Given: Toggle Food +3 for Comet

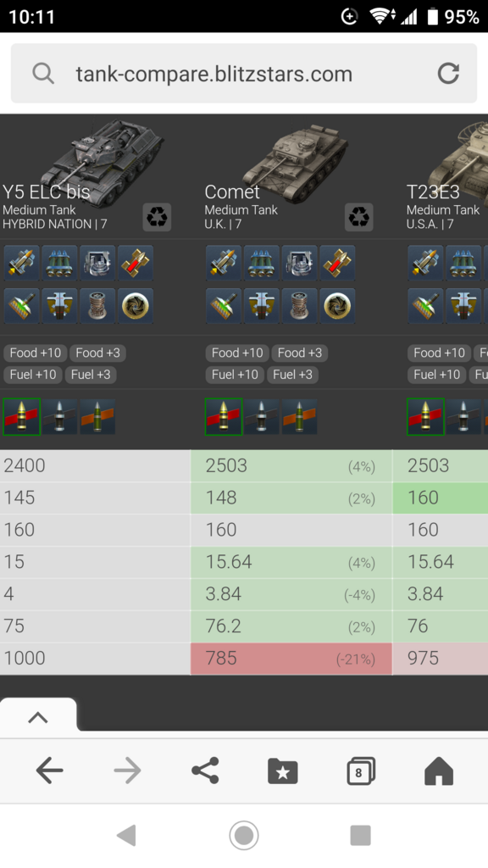Looking at the screenshot, I should tap(299, 353).
